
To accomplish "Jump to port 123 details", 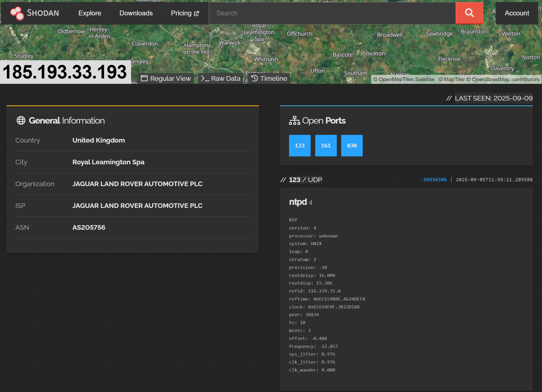I will coord(300,146).
